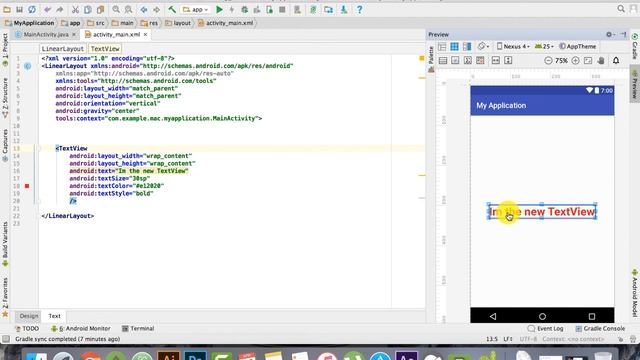640x360 pixels.
Task: Zoom out the preview with minus icon
Action: (x=548, y=60)
